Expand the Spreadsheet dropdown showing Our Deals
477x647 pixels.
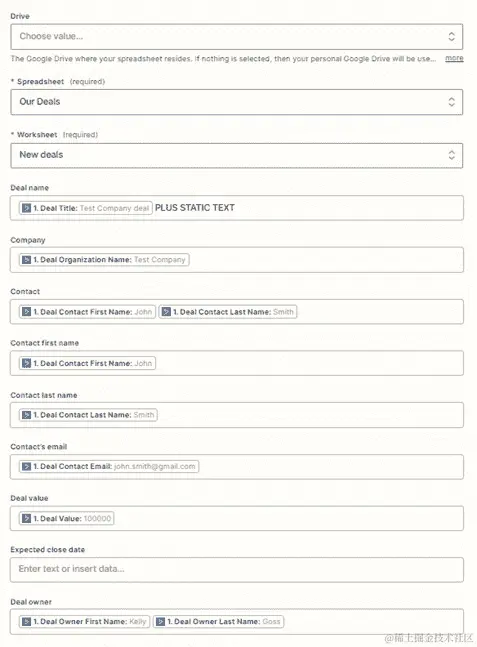451,102
